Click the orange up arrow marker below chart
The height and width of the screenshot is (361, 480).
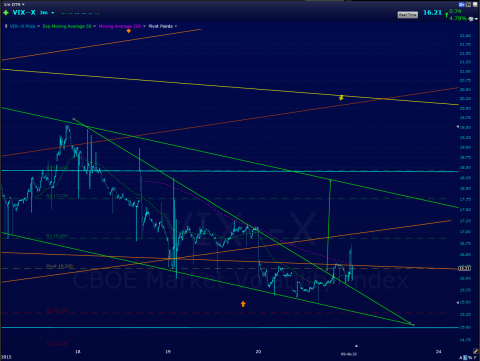tap(243, 304)
